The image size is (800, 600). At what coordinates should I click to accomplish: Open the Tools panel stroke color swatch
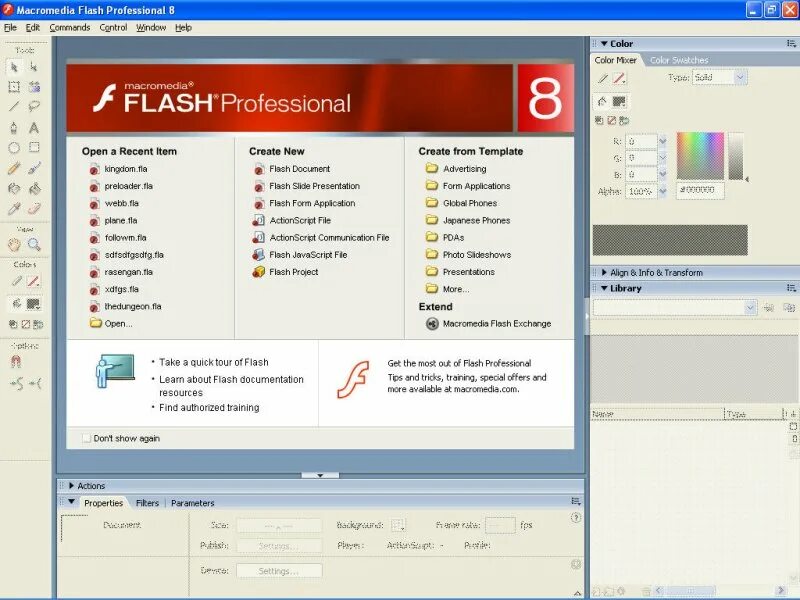pos(33,281)
